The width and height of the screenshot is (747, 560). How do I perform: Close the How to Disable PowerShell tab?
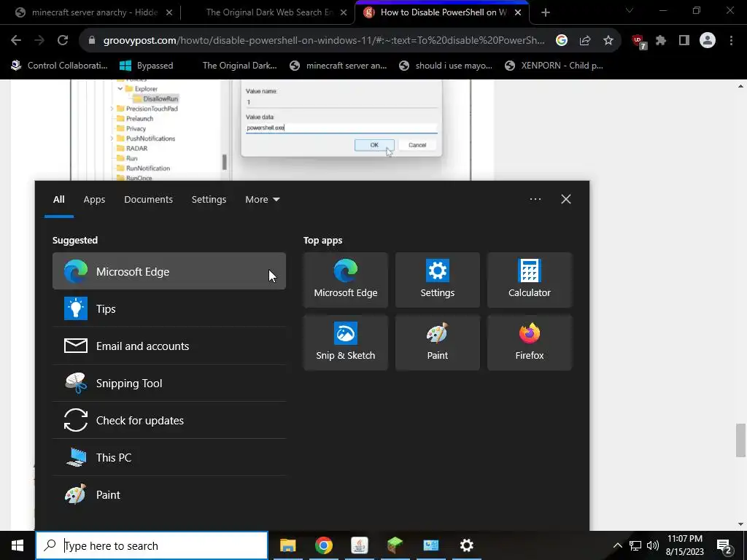[x=518, y=12]
